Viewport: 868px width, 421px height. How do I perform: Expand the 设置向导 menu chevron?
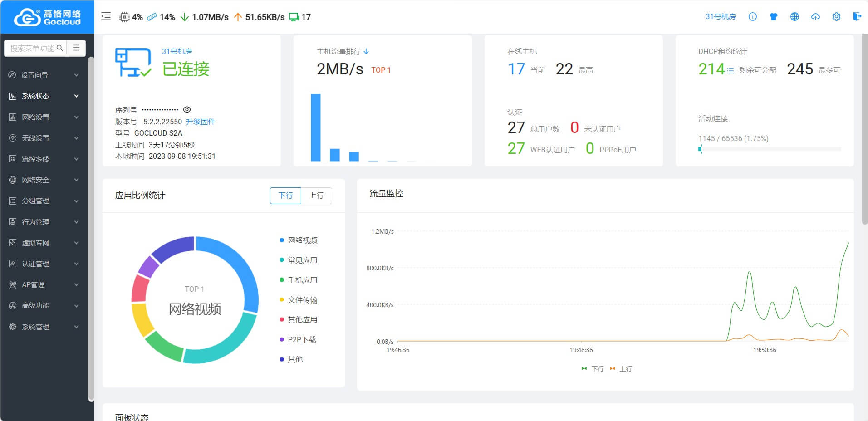pyautogui.click(x=76, y=75)
